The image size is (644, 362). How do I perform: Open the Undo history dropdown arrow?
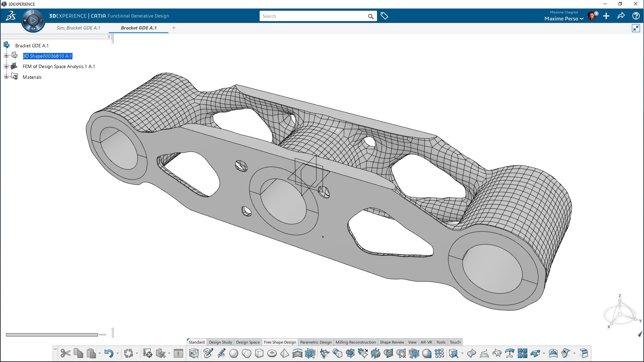click(x=117, y=354)
